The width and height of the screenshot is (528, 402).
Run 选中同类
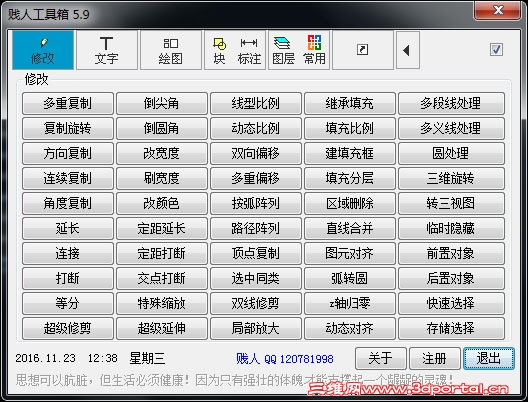click(x=256, y=278)
